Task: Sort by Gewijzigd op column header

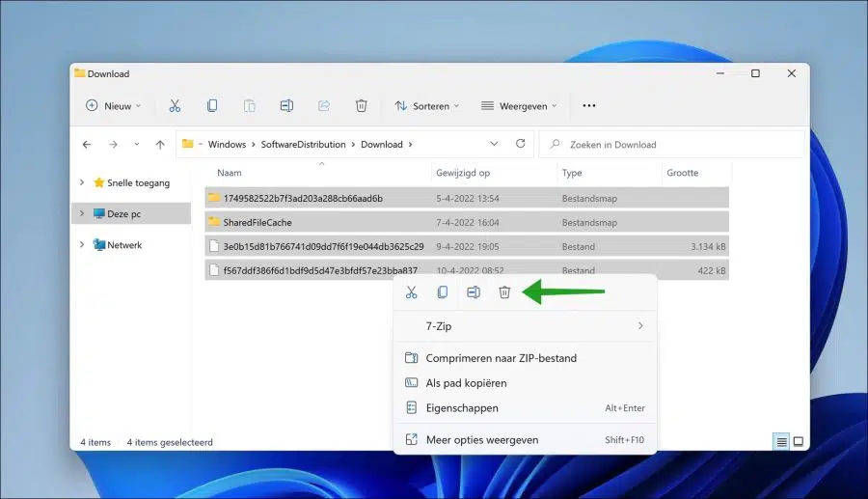Action: (463, 173)
